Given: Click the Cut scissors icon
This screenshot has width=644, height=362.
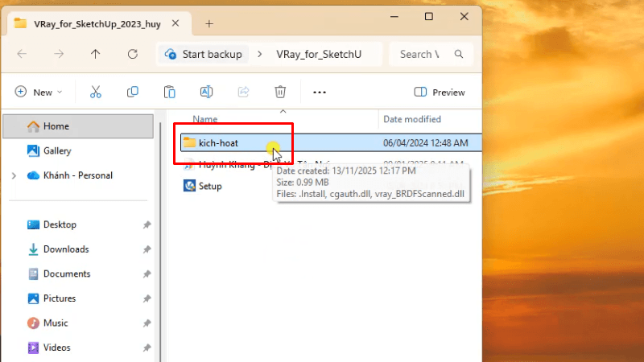Looking at the screenshot, I should (96, 93).
